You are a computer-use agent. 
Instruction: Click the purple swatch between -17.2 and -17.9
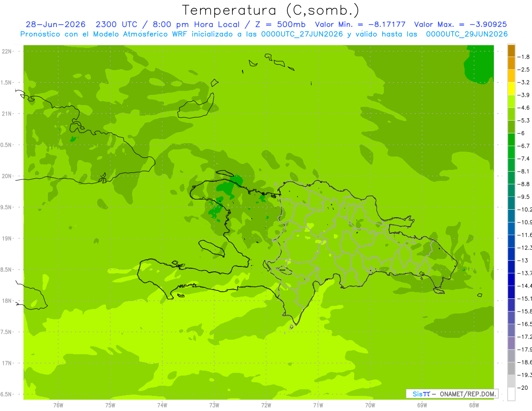(x=511, y=343)
